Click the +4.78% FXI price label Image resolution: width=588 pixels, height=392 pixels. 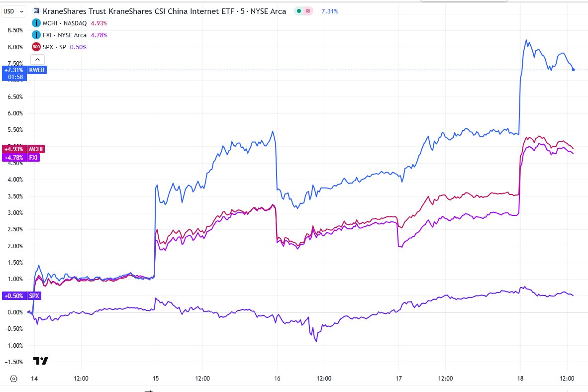point(14,158)
